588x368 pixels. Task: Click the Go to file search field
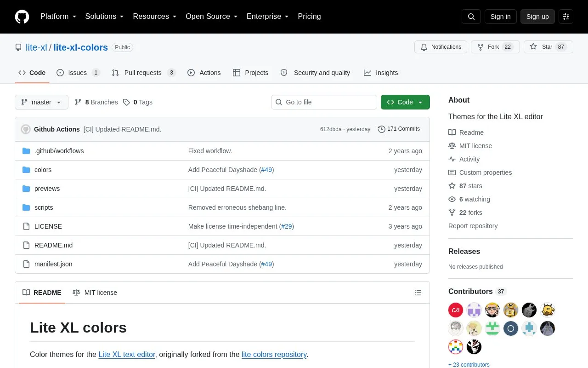coord(324,102)
